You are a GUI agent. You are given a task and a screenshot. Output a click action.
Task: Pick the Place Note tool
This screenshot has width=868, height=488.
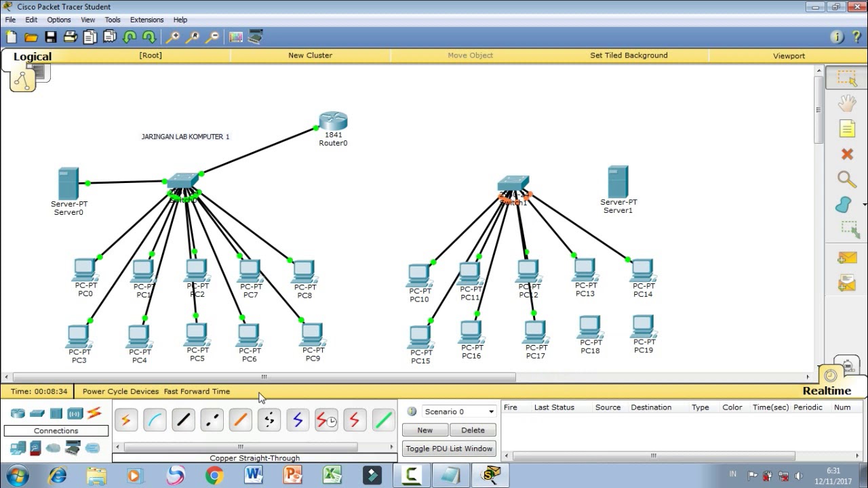click(x=847, y=129)
